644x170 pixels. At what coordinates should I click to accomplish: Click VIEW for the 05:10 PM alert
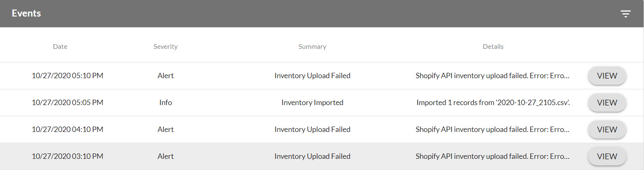(607, 76)
